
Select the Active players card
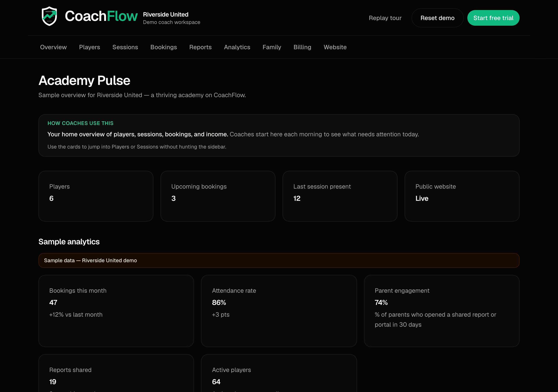click(x=279, y=373)
